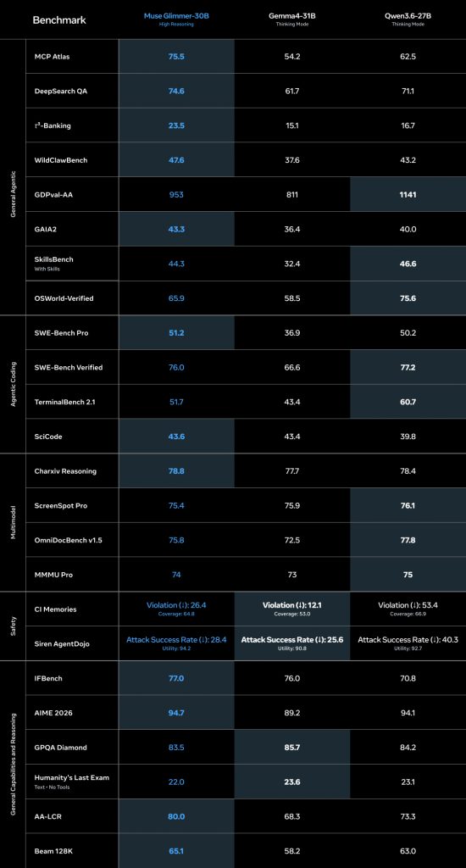Click the GPQA Diamond score 85.7
466x868 pixels.
click(x=291, y=748)
